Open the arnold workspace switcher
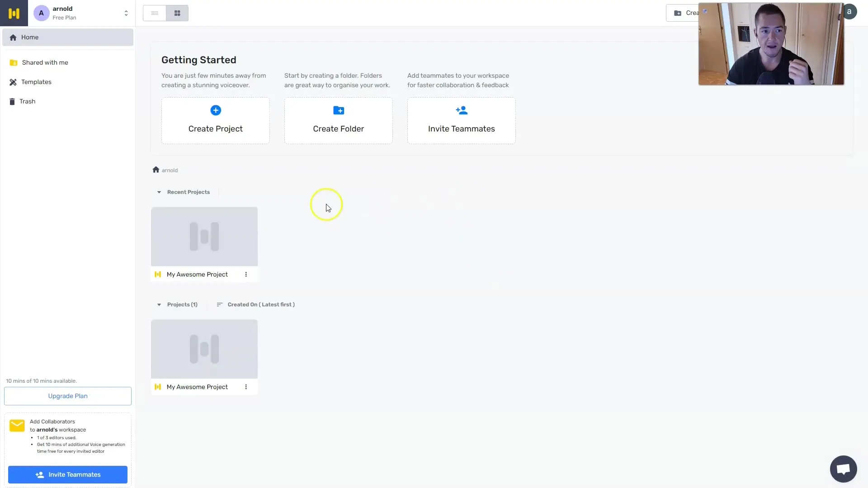 [126, 13]
